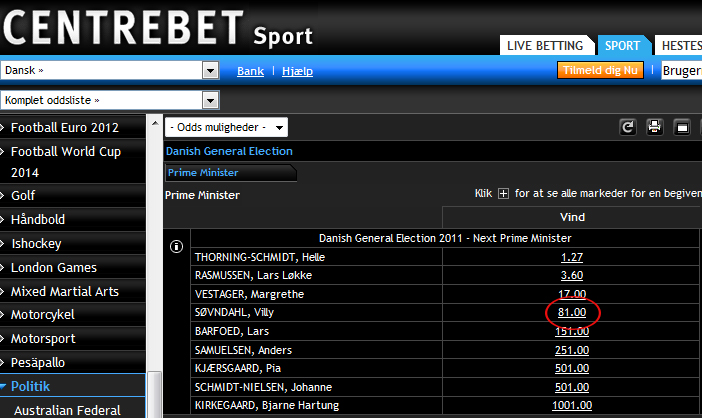Open the Danish General Election link

229,151
